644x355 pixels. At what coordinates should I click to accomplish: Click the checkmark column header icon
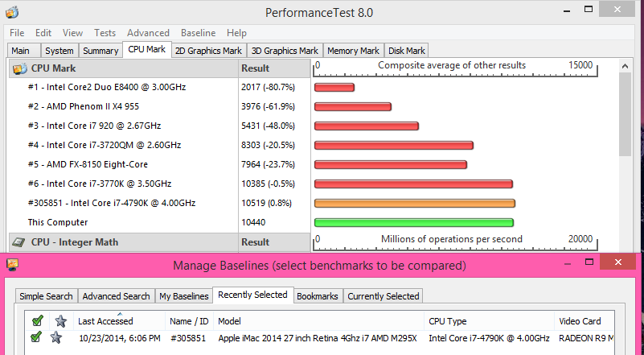tap(37, 321)
